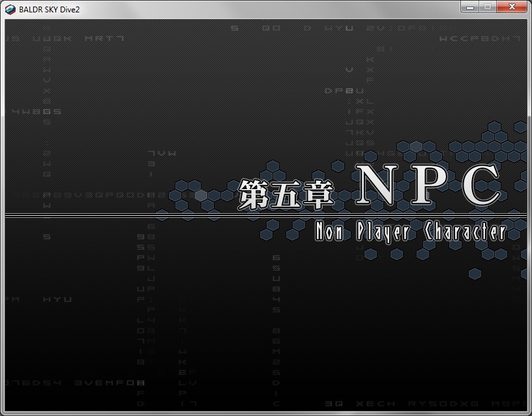This screenshot has height=416, width=532.
Task: Click the large NPC title text
Action: coord(428,185)
